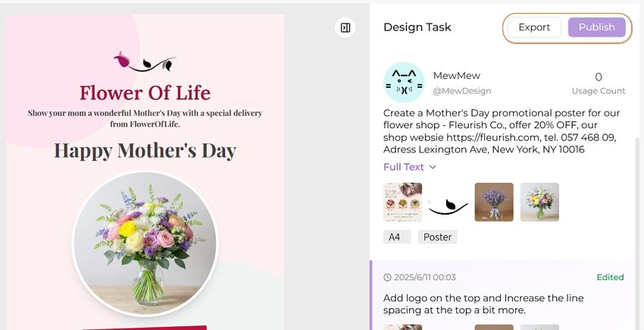Expand the Full Text dropdown

[x=409, y=167]
